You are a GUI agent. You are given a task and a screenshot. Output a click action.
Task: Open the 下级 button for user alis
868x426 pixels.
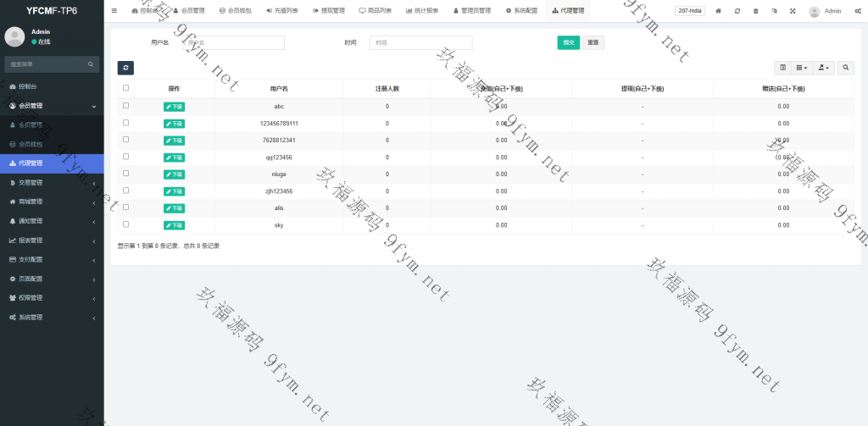tap(174, 208)
